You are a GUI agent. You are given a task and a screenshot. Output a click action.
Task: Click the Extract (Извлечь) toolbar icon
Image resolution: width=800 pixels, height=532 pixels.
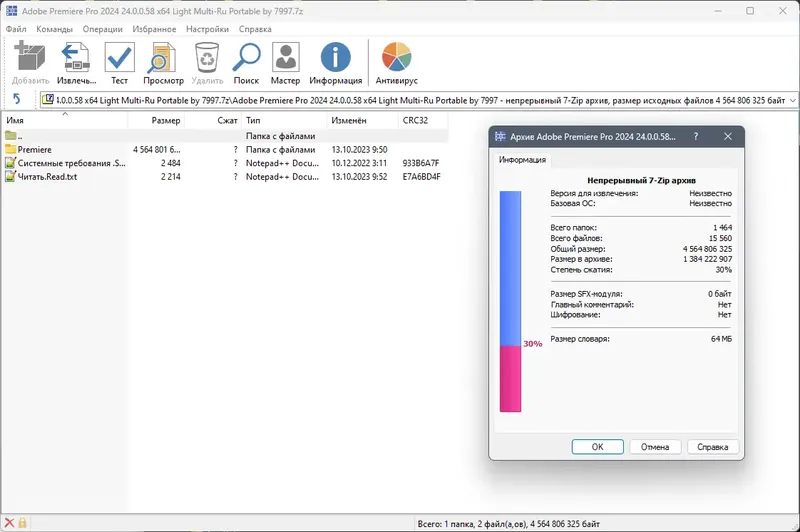tap(76, 57)
